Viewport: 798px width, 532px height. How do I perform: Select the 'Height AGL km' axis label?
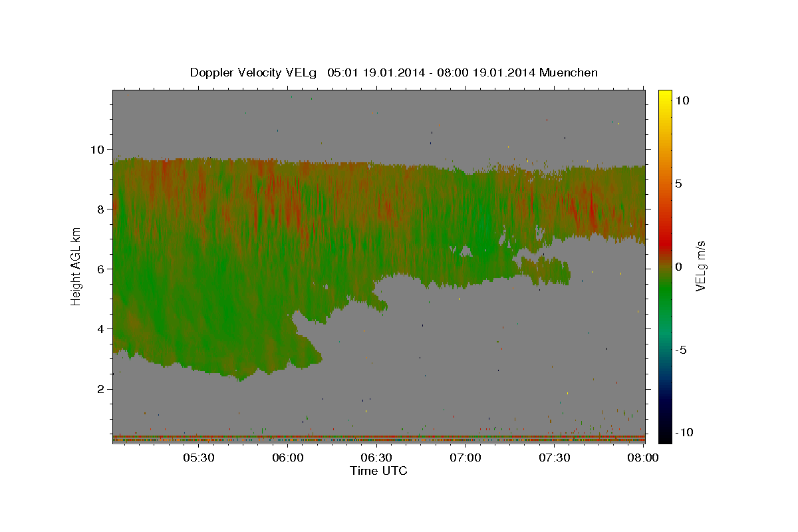[x=76, y=266]
